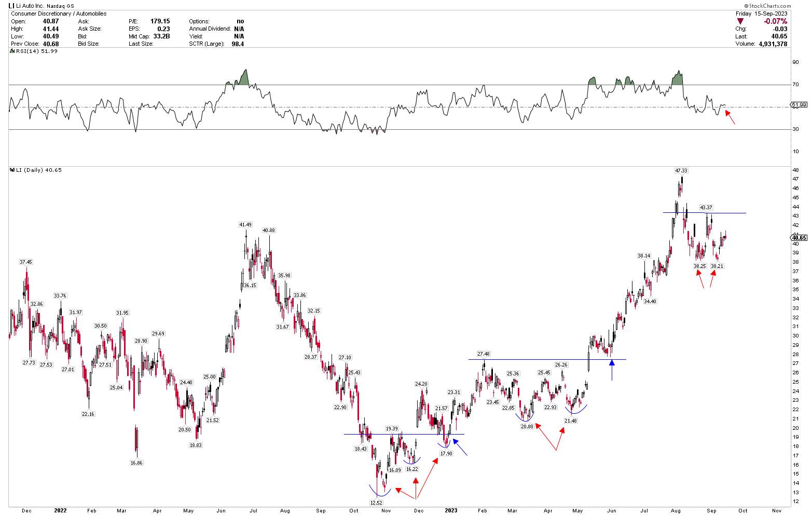Click the 38.14 price label
This screenshot has height=515, width=812.
644,255
